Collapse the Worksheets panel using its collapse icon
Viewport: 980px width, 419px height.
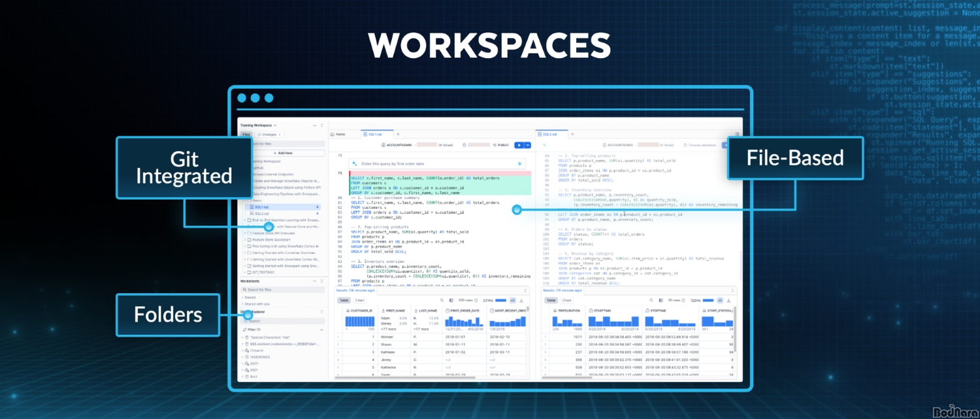tap(321, 281)
